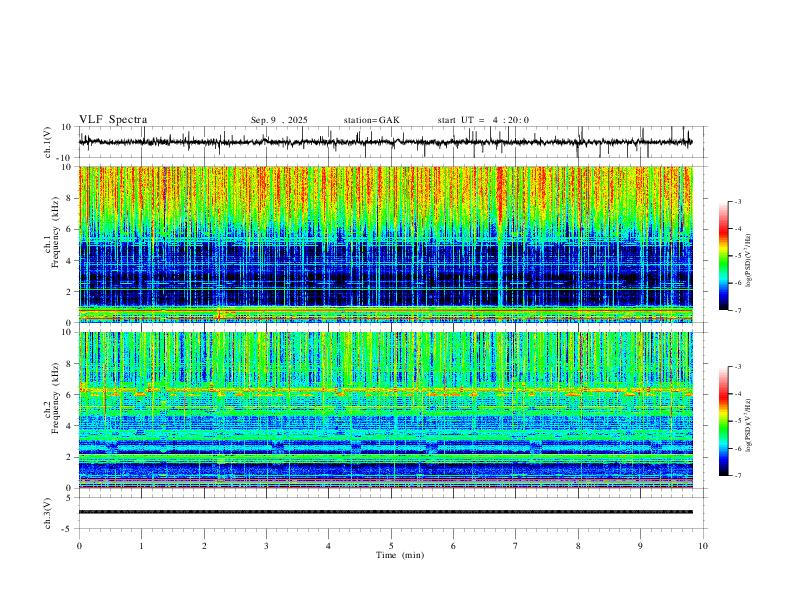The width and height of the screenshot is (792, 612).
Task: Click the "Time (min)" axis label
Action: point(400,555)
